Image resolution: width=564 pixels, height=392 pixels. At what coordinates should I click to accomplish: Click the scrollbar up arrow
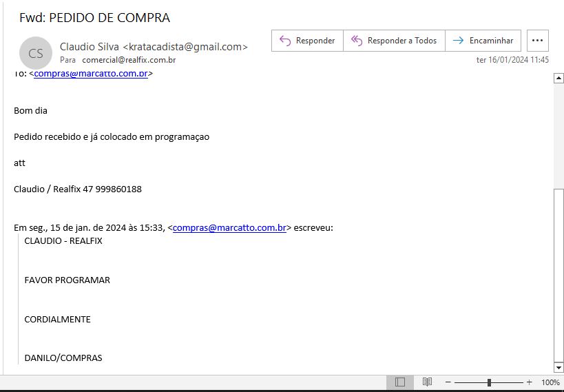(558, 79)
